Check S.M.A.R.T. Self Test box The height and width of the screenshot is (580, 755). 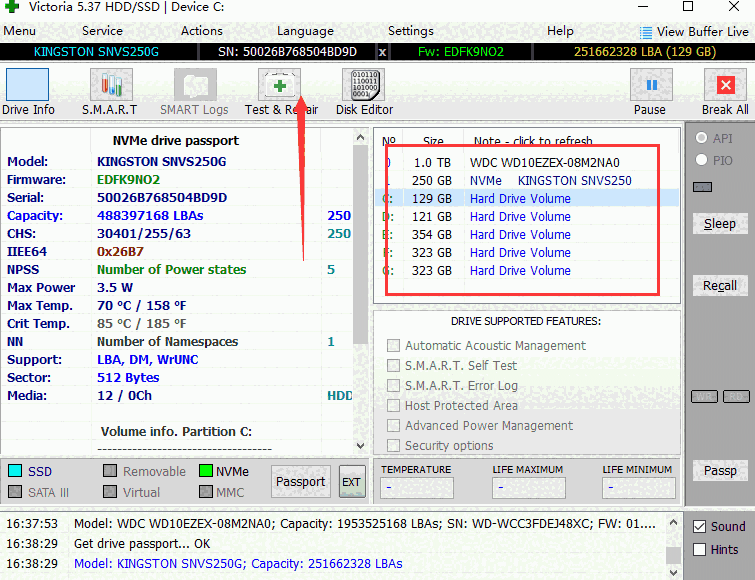tap(393, 365)
